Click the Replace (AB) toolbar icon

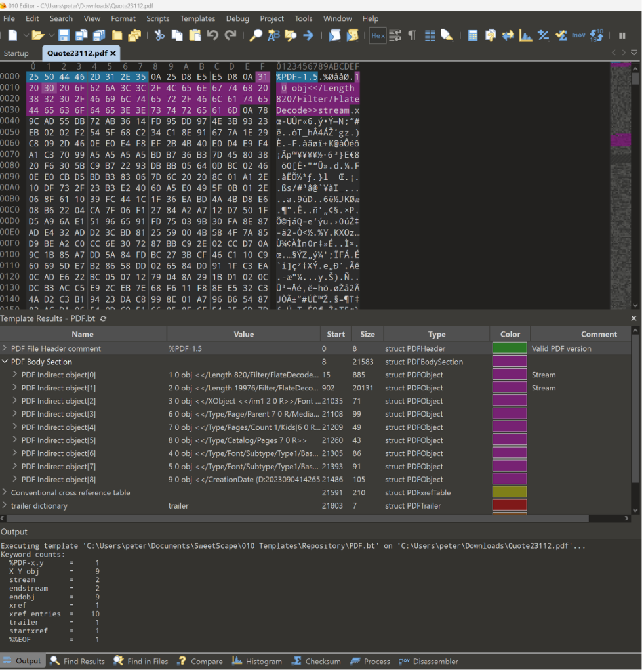[273, 35]
